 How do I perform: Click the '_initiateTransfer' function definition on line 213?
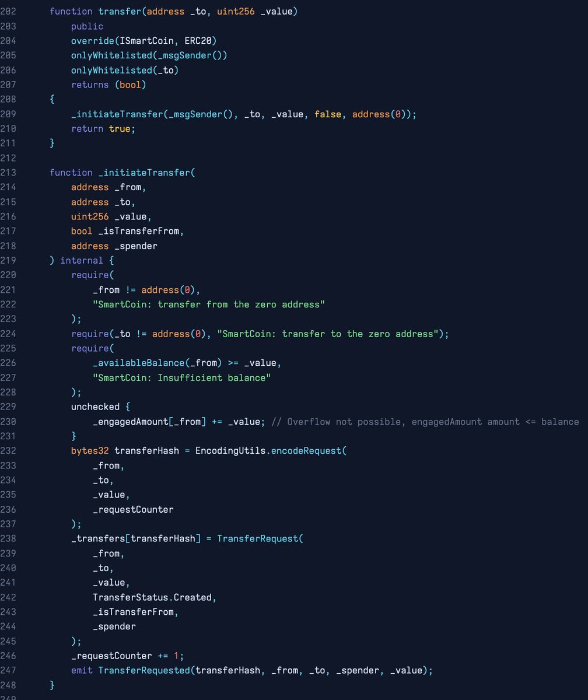pos(143,173)
